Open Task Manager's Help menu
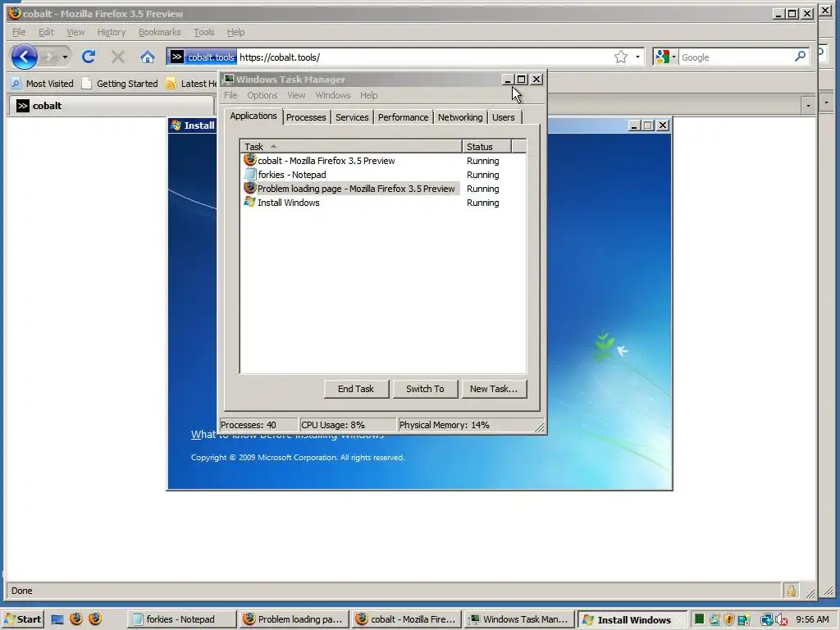The height and width of the screenshot is (630, 840). click(368, 95)
